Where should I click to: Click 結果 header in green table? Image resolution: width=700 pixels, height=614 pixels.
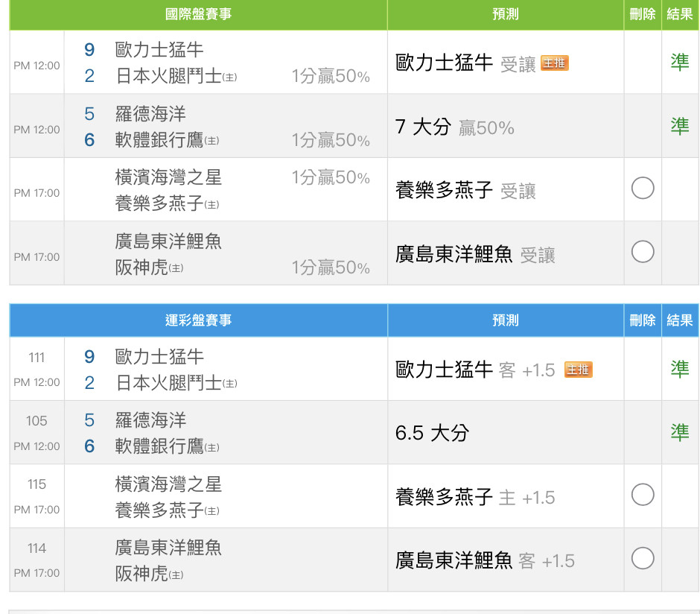tap(680, 14)
